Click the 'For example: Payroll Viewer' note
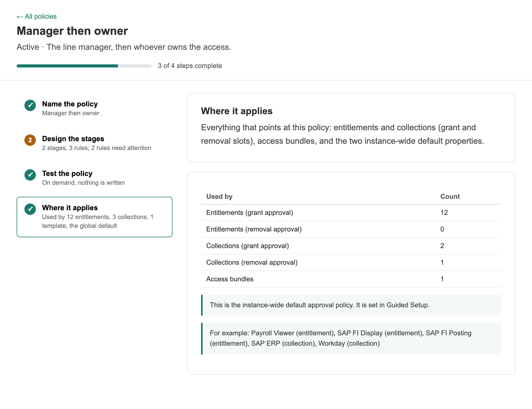The height and width of the screenshot is (409, 532). pyautogui.click(x=351, y=338)
